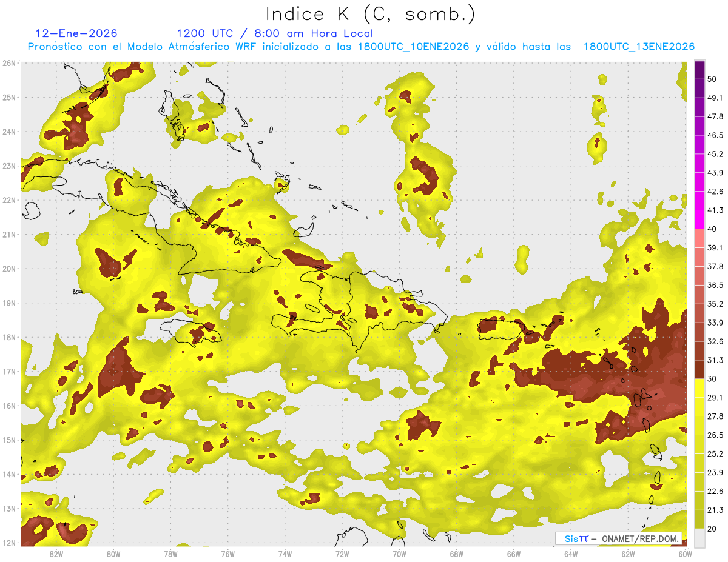Click '1200 UTC / 8:00 am Hora Local' time text

[275, 33]
